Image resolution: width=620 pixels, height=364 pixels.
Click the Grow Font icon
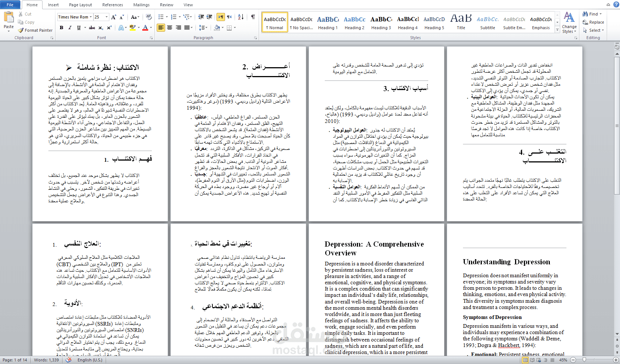coord(114,17)
